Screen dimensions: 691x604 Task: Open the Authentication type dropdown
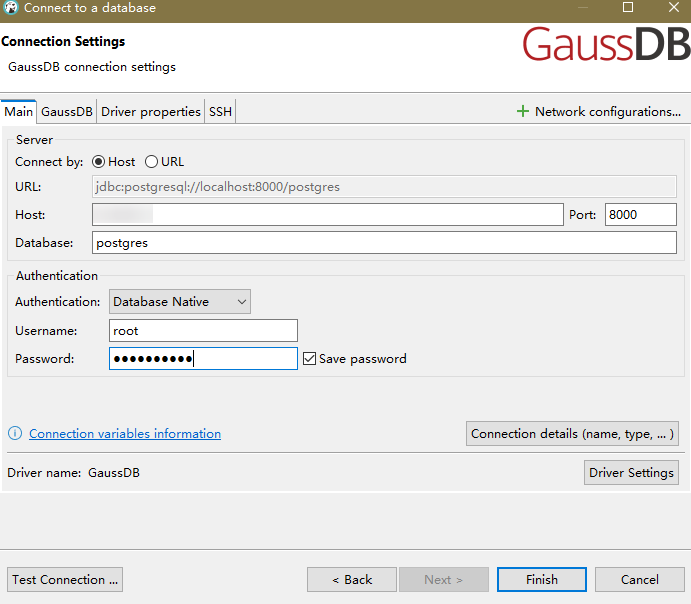pos(180,302)
